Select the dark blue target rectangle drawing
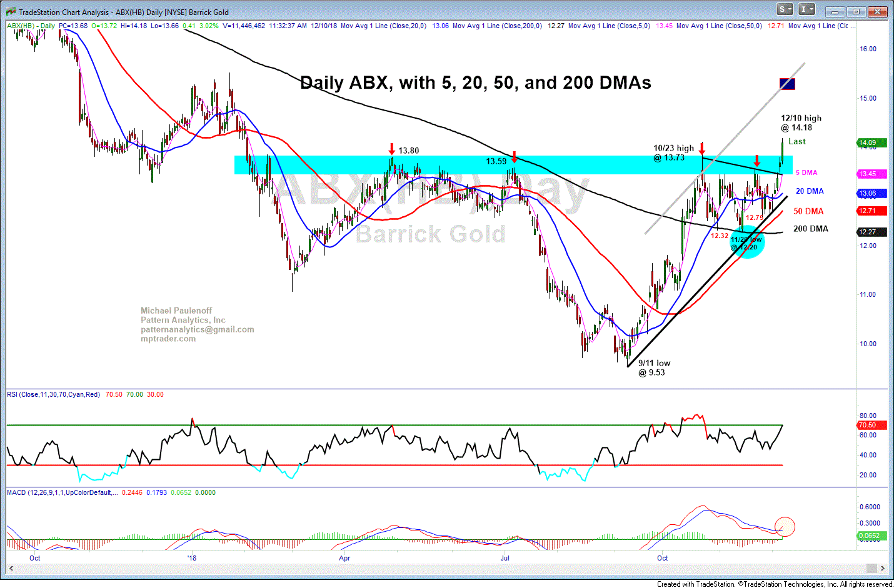This screenshot has width=894, height=588. coord(787,84)
